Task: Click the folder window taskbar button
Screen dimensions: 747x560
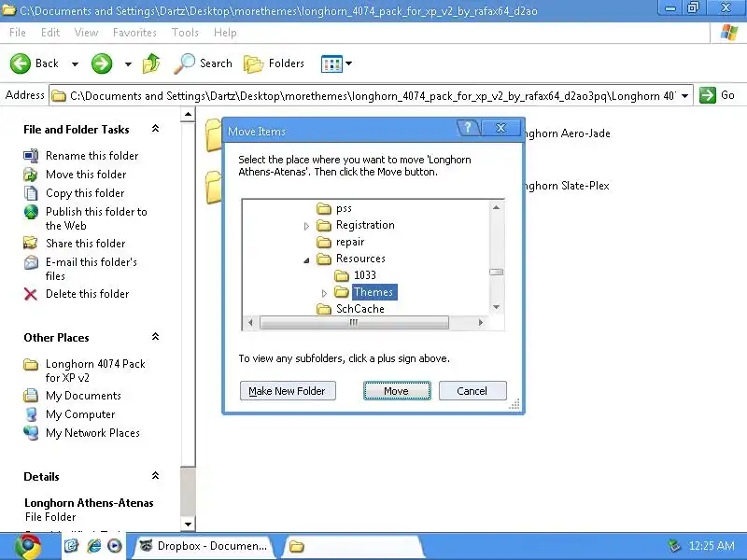Action: (353, 546)
